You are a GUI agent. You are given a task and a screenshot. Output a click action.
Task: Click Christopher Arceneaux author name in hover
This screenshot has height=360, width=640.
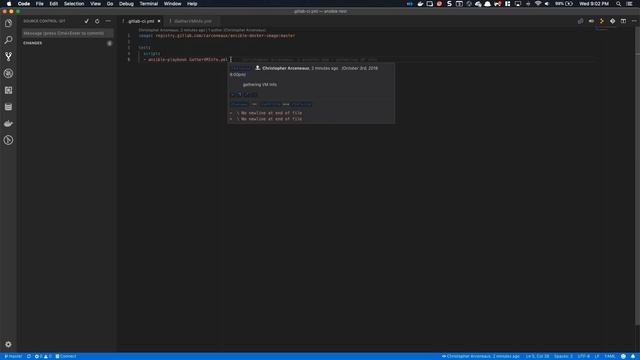click(286, 68)
